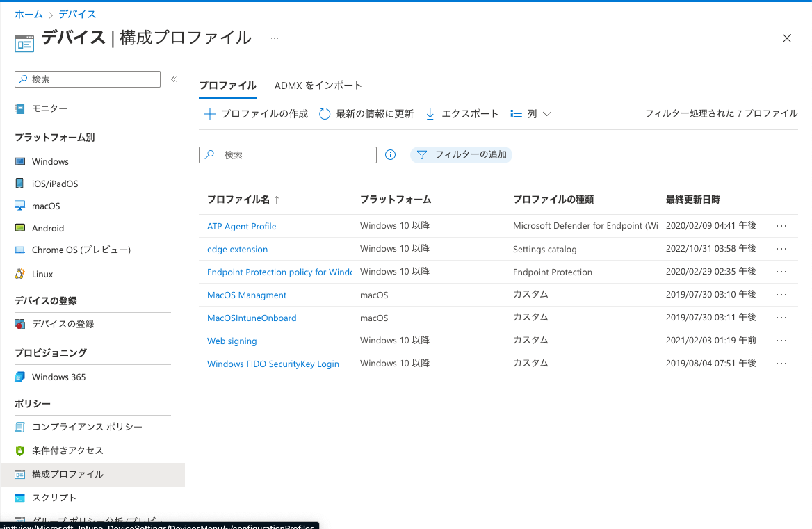Click the 構成プロファイル page header icon

(24, 44)
